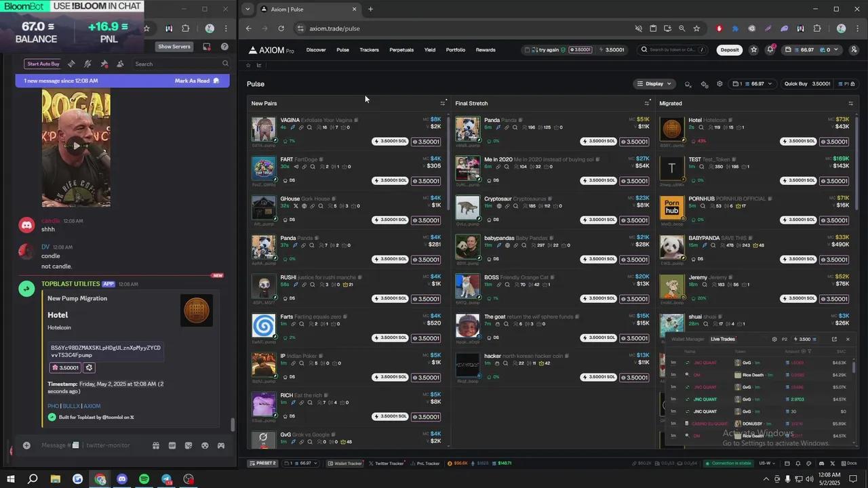Open Discord from the taskbar
868x488 pixels.
[122, 479]
